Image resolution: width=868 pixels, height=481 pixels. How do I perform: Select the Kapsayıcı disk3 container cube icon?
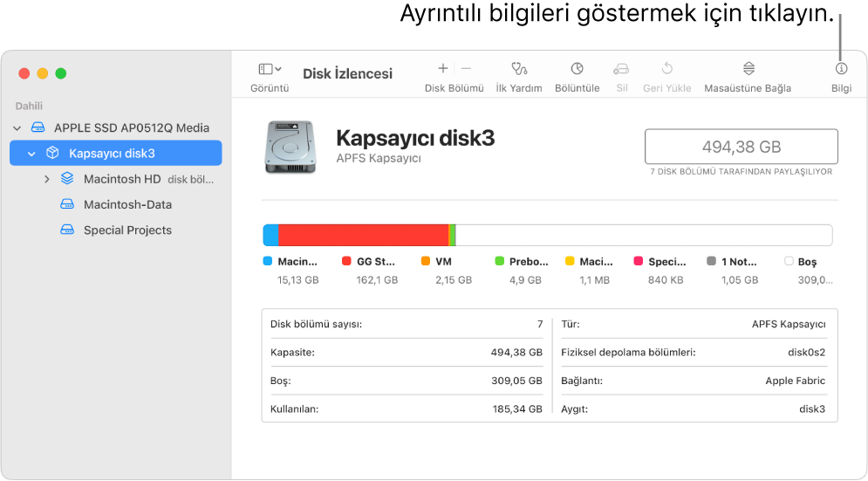52,153
